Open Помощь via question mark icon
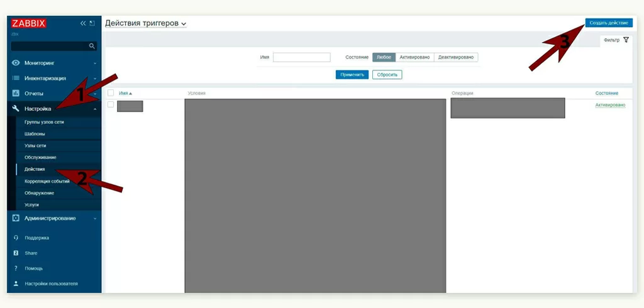The height and width of the screenshot is (308, 644). (16, 268)
